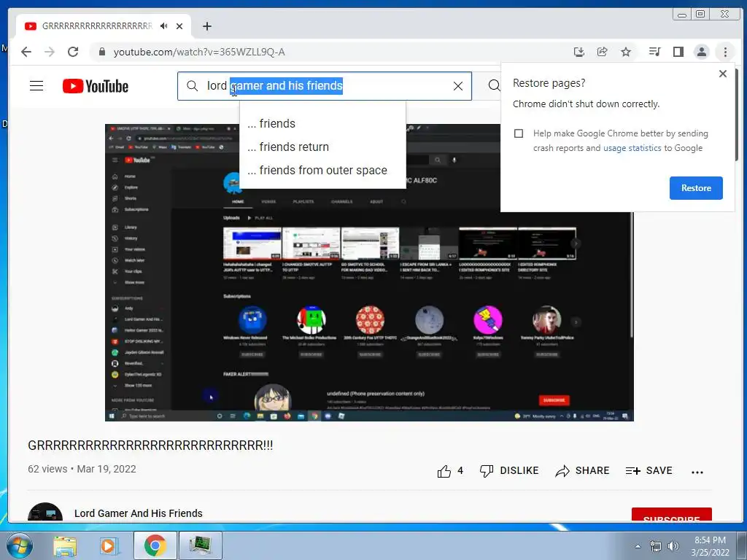Go back using Chrome's back arrow
Screen dimensions: 747x560
pos(26,52)
